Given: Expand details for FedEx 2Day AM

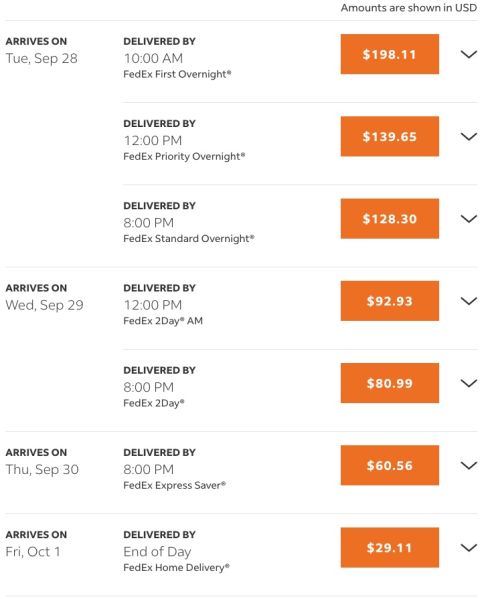Looking at the screenshot, I should point(469,301).
